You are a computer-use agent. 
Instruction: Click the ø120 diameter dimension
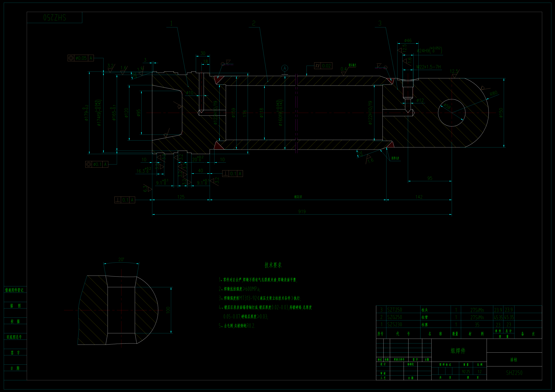tap(126, 113)
